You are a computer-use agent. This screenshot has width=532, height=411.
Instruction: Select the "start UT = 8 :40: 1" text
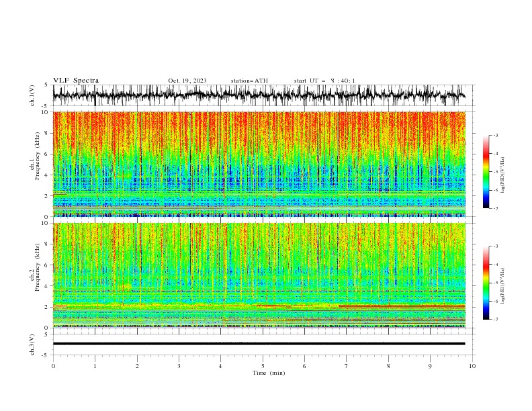pos(324,81)
